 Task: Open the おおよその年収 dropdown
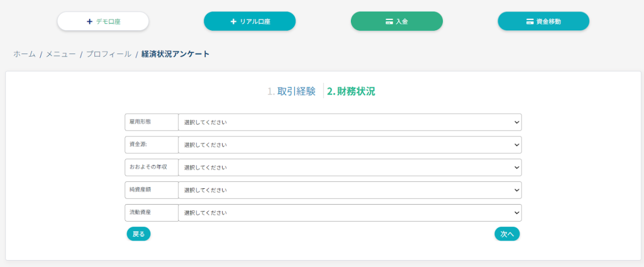350,168
